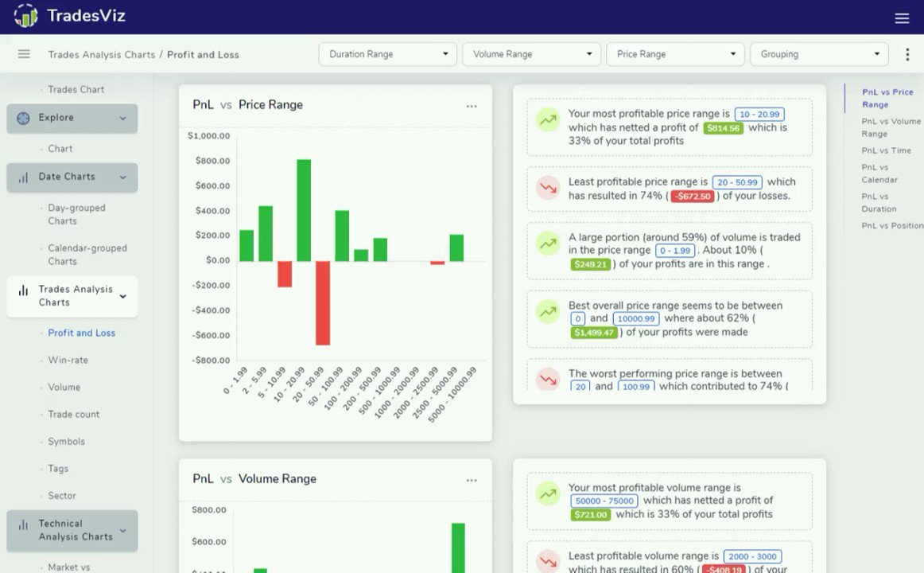924x573 pixels.
Task: Open the Volume Range dropdown
Action: coord(531,54)
